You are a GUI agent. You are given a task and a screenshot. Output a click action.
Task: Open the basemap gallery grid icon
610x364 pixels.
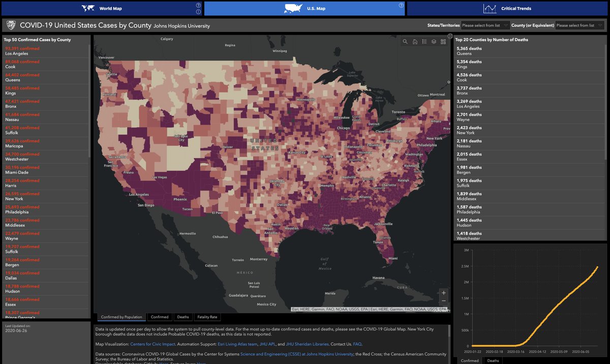443,42
